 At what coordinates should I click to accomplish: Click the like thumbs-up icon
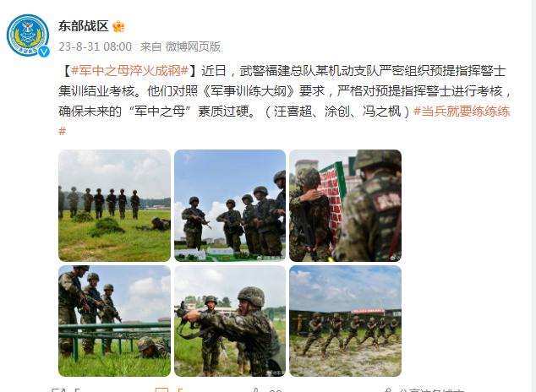click(257, 390)
